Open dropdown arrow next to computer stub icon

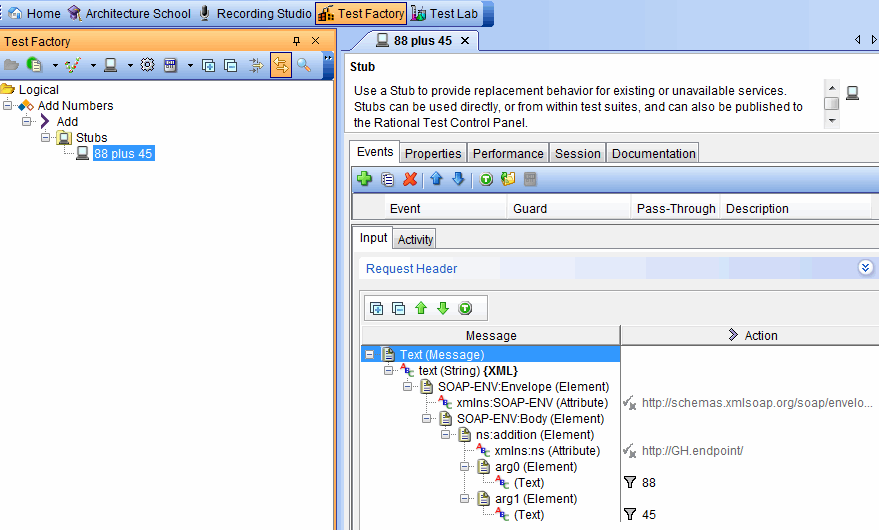(x=130, y=66)
